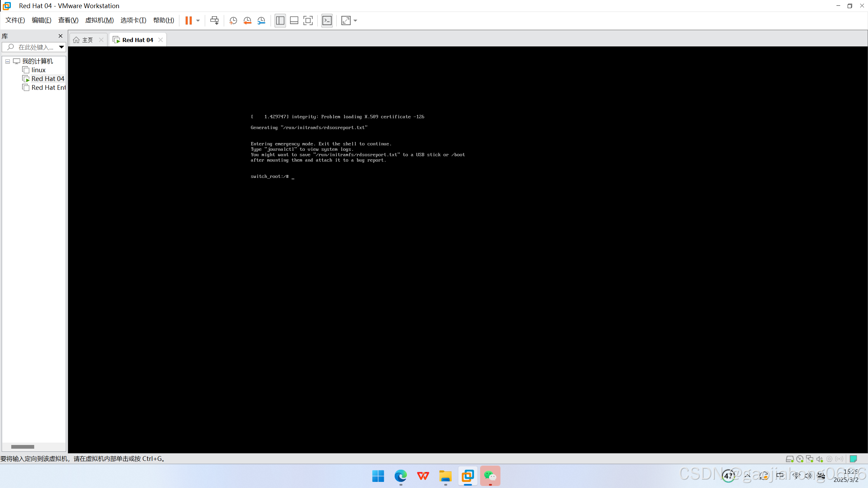Take a snapshot of the VM
The image size is (868, 488).
tap(233, 20)
